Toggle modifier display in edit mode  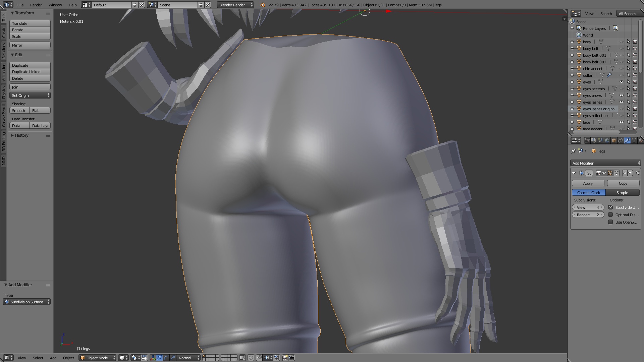(610, 173)
